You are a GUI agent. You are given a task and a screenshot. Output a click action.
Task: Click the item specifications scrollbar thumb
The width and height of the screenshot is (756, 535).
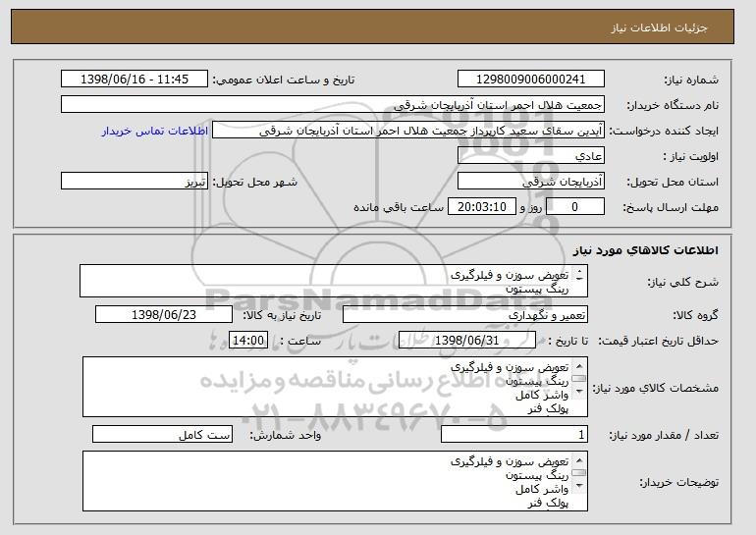[x=579, y=378]
